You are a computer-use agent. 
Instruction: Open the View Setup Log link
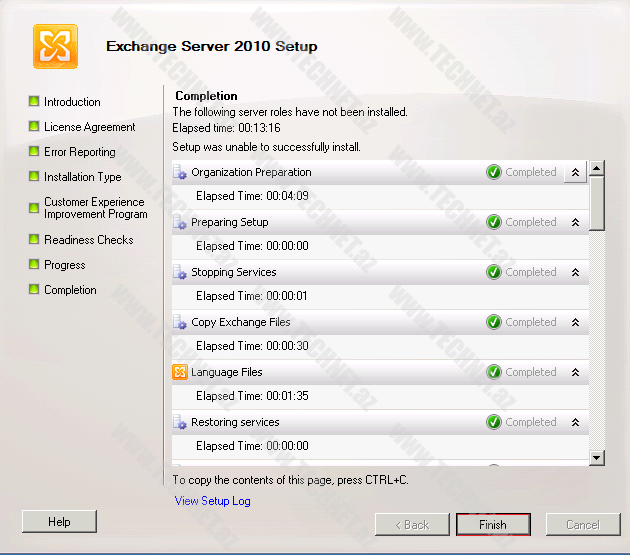[212, 501]
